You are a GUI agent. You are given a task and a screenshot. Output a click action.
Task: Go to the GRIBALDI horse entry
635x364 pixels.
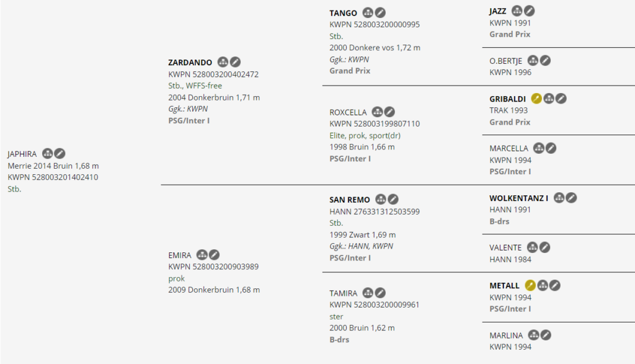point(507,99)
